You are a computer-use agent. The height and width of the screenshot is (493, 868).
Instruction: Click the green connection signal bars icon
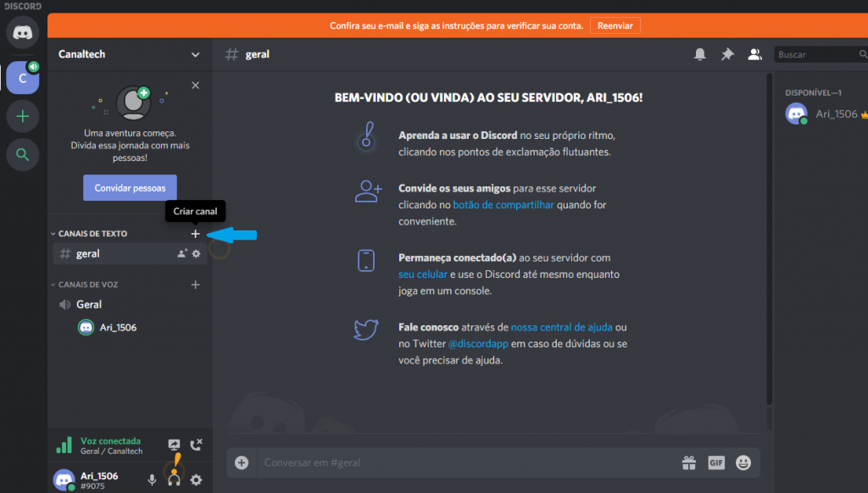(x=64, y=445)
